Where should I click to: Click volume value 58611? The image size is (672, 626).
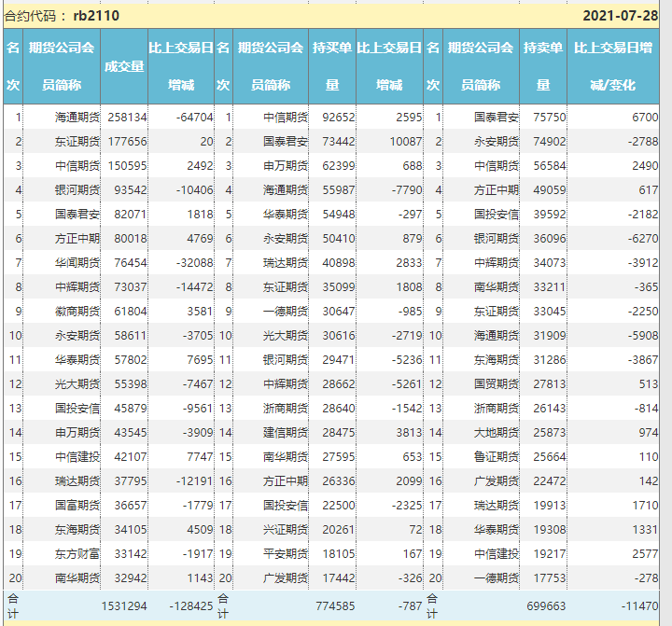131,336
